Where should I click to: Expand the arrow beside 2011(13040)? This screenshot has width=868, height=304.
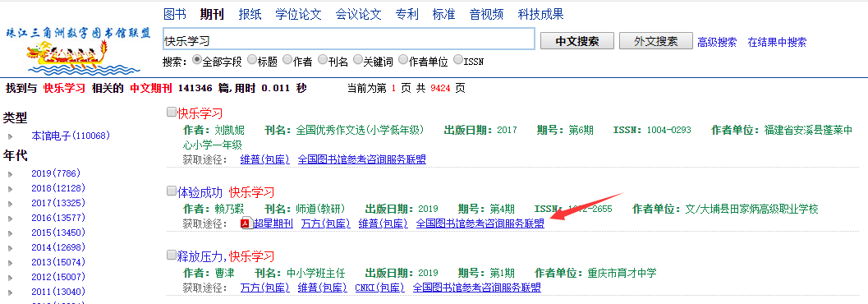pyautogui.click(x=10, y=292)
